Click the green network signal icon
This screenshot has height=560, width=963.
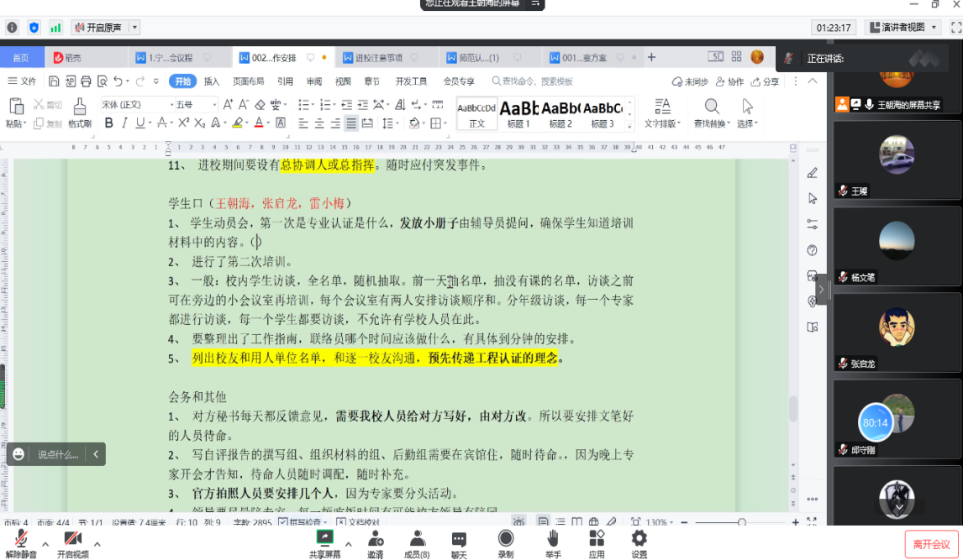[x=55, y=28]
